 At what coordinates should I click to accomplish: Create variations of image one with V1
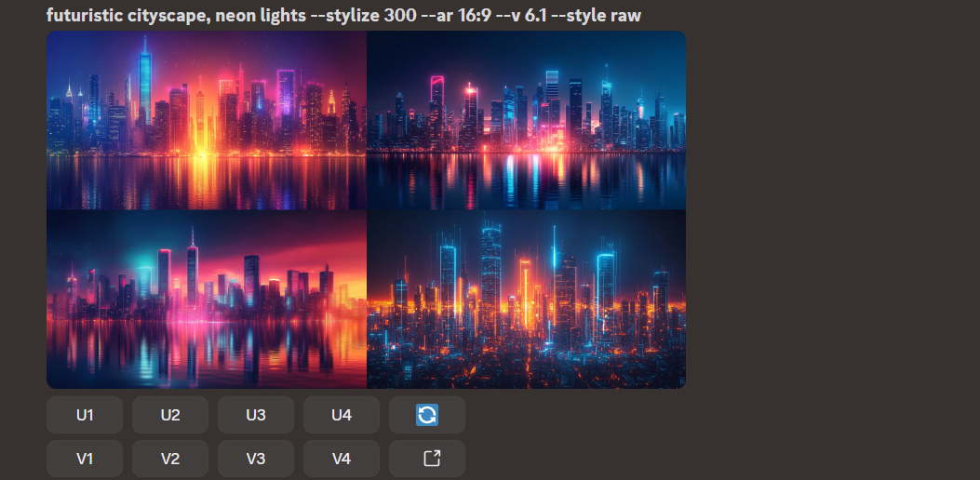click(x=85, y=459)
